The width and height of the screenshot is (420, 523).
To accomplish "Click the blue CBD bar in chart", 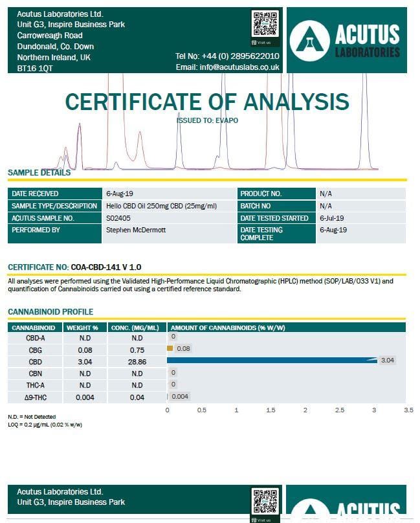I will point(272,361).
